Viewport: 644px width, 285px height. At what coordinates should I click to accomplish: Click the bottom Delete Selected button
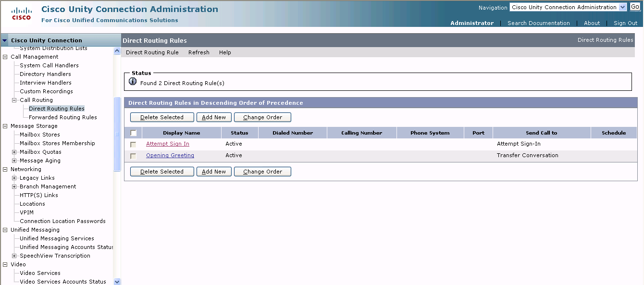click(162, 172)
